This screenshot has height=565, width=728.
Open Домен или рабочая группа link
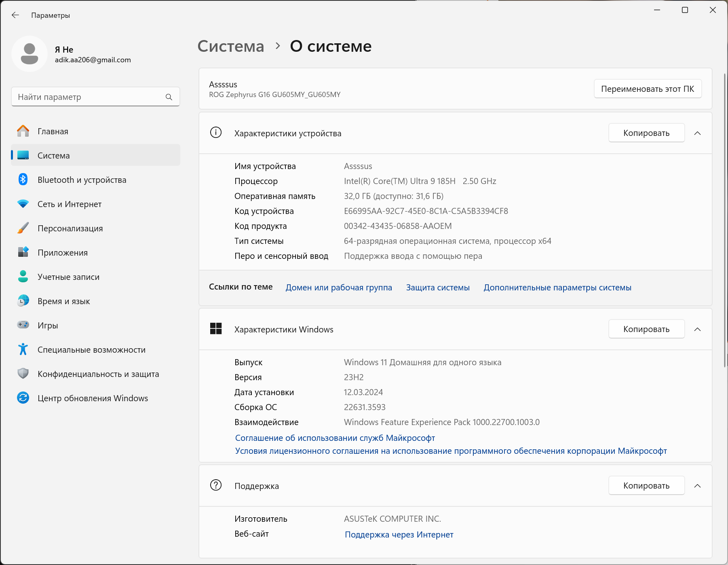point(339,288)
